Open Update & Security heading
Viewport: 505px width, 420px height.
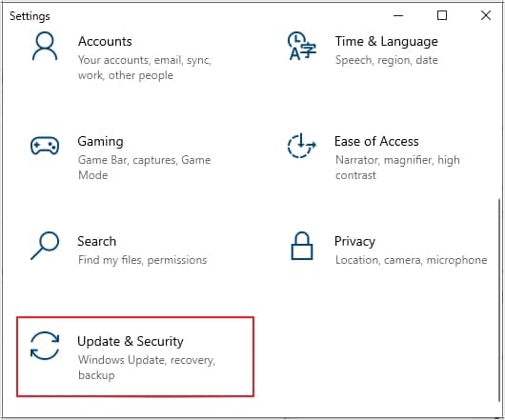coord(131,342)
